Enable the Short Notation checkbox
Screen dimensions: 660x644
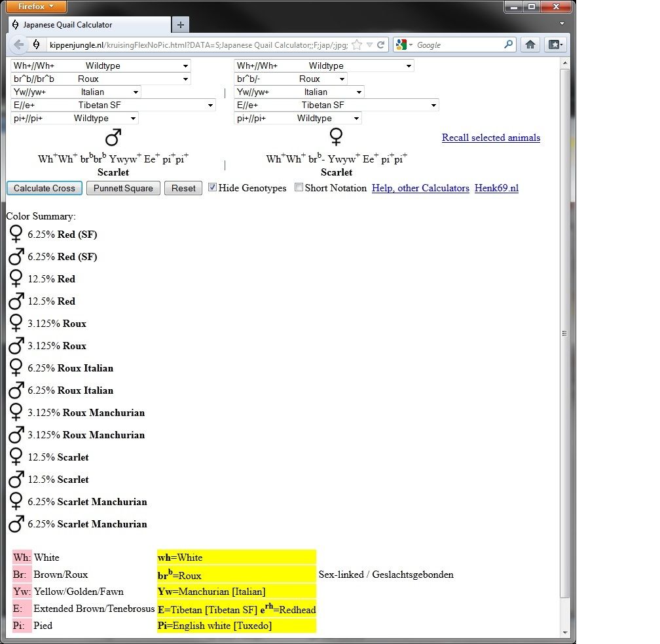[299, 187]
